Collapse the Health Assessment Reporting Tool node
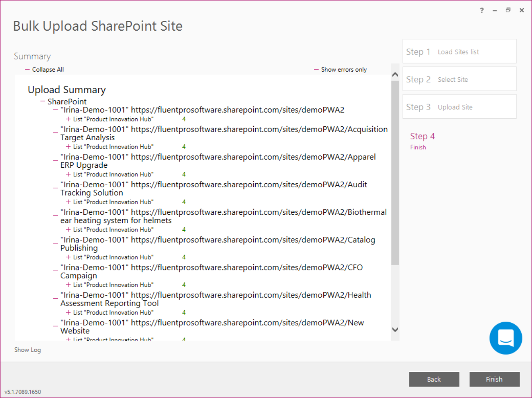 (x=56, y=298)
